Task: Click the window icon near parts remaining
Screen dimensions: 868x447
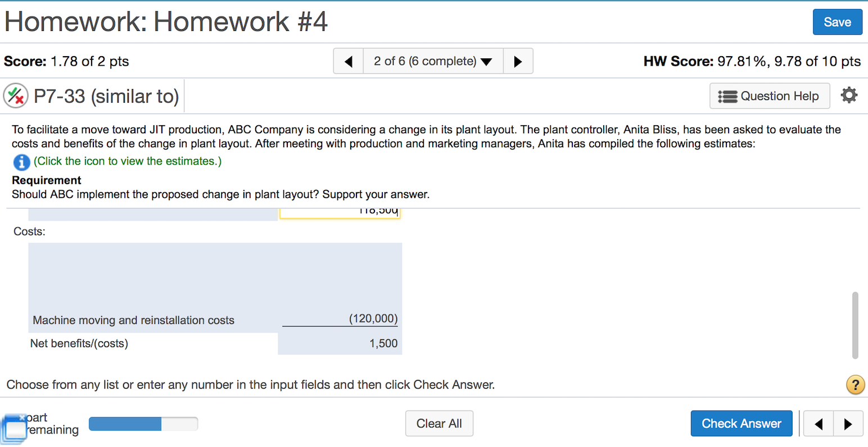Action: [14, 428]
